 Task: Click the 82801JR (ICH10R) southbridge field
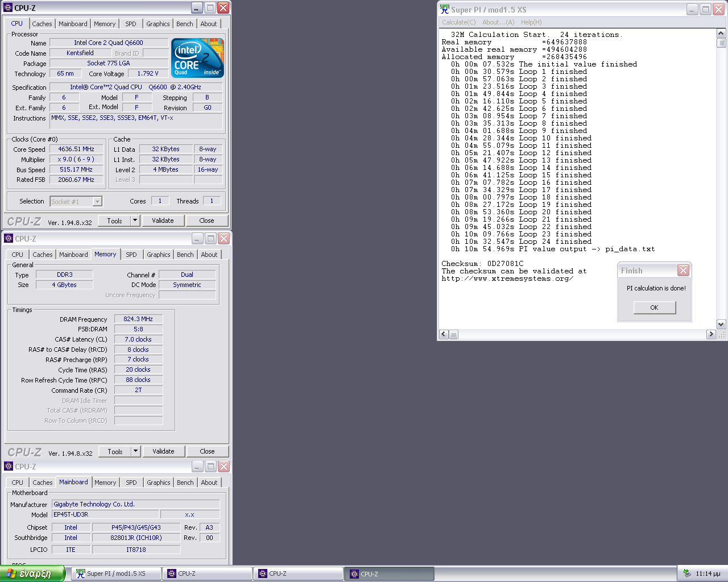click(x=136, y=538)
